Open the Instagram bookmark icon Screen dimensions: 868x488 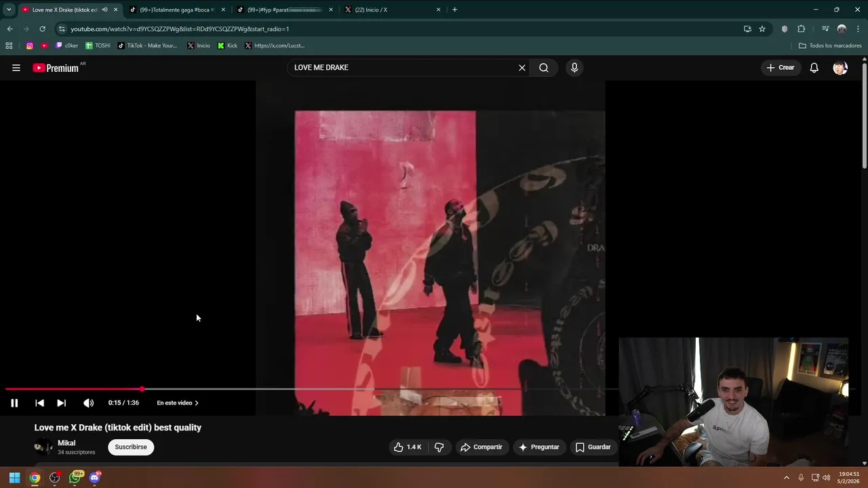30,45
